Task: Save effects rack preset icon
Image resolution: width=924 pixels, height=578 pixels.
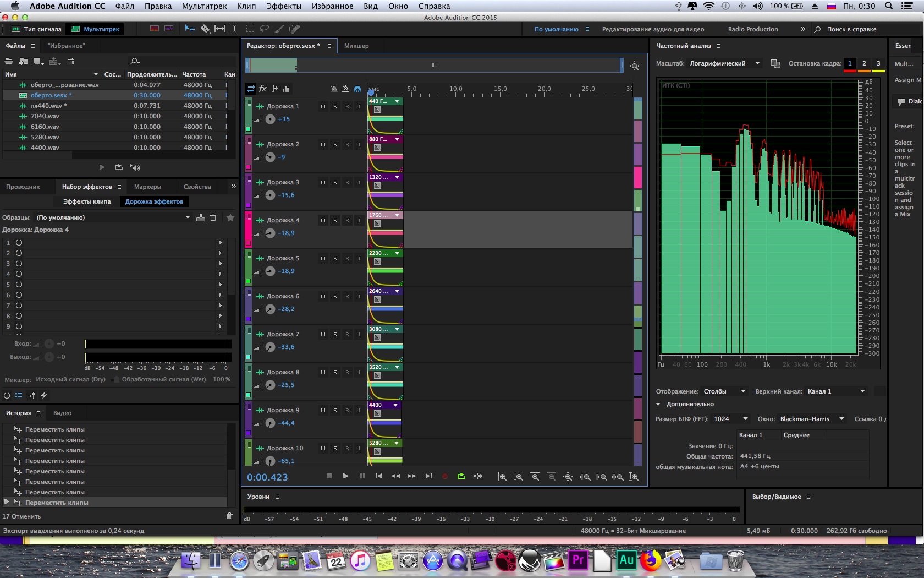Action: point(201,217)
